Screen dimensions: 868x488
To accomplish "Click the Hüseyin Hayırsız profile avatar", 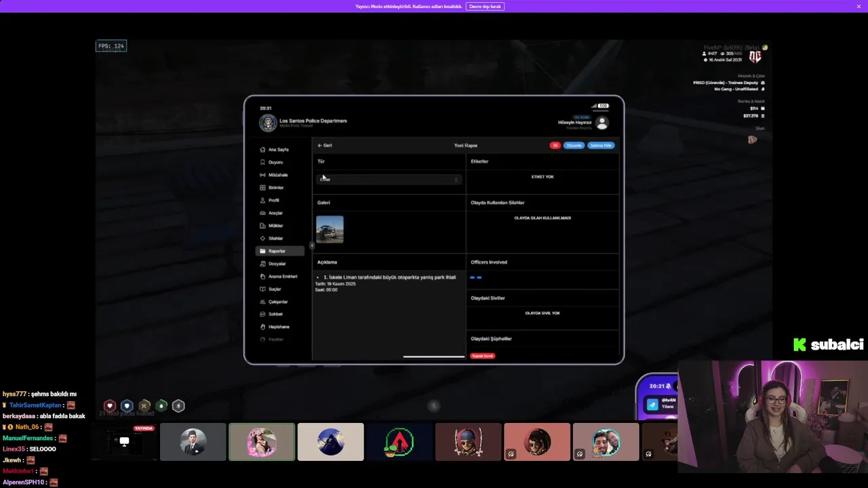I will coord(601,123).
